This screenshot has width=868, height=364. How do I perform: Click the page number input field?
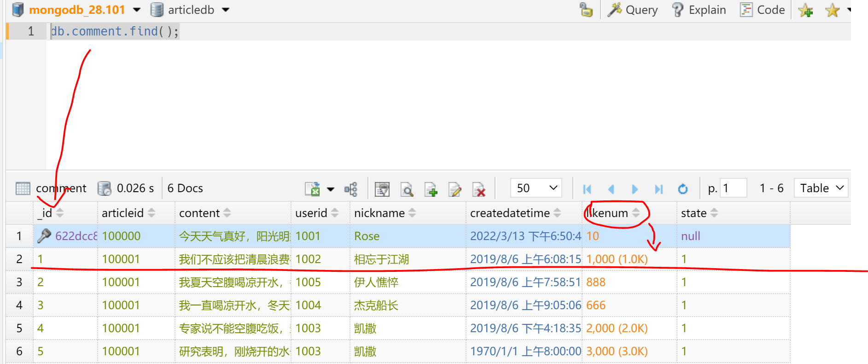[x=733, y=188]
